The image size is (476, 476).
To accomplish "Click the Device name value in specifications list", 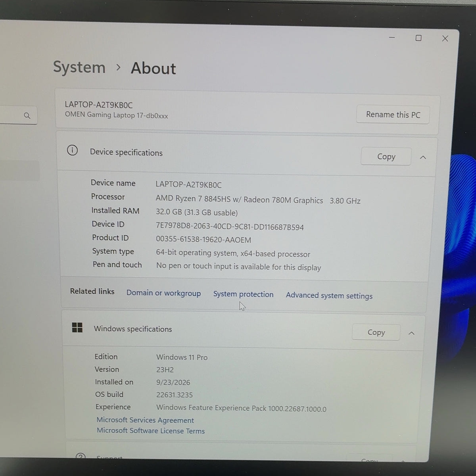I will click(x=189, y=185).
